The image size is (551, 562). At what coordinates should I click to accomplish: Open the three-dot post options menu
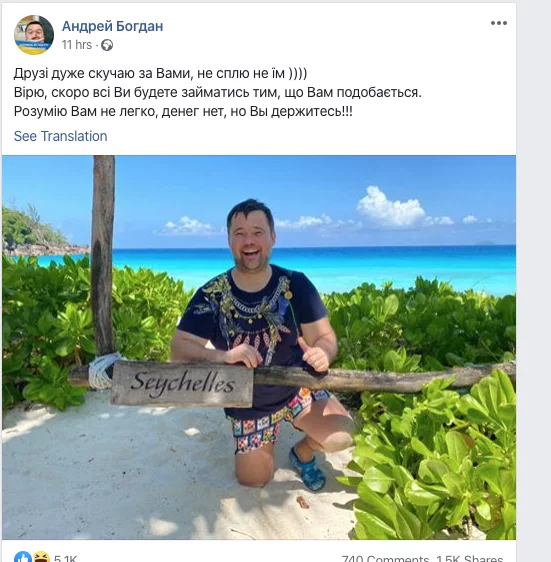tap(499, 23)
